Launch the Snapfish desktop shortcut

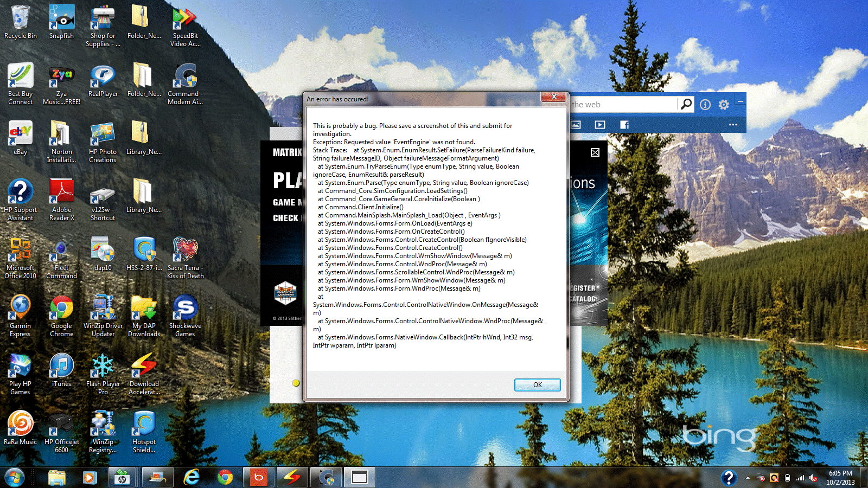tap(61, 22)
